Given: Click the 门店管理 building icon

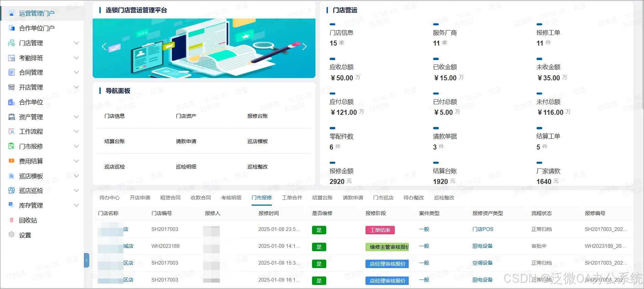Looking at the screenshot, I should 11,43.
